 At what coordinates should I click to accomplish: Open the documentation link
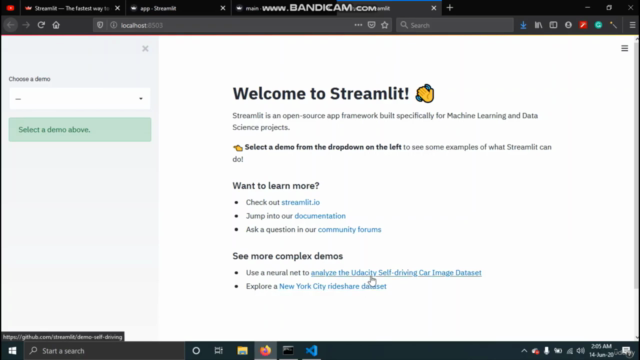320,216
